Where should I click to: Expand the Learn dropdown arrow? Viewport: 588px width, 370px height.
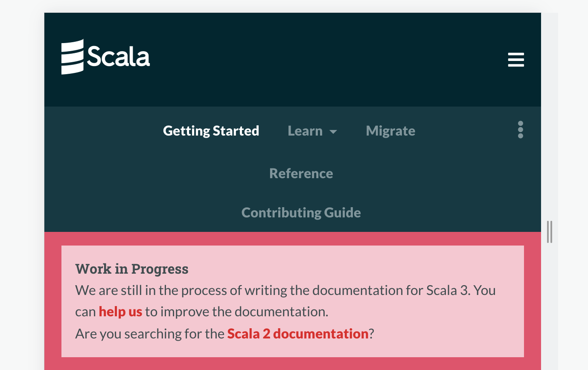click(333, 132)
